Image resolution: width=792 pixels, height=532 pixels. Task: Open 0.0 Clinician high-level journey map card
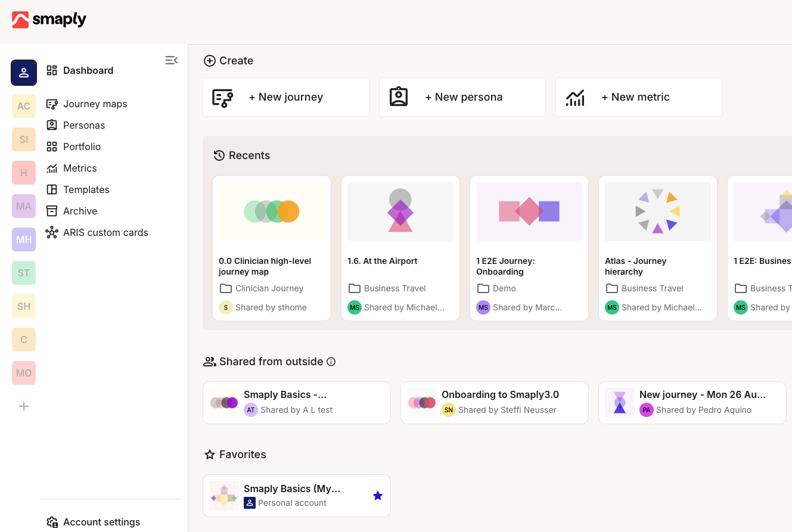pos(272,248)
